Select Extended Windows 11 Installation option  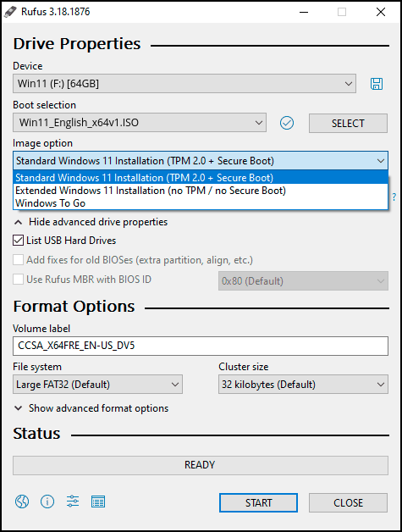point(201,191)
